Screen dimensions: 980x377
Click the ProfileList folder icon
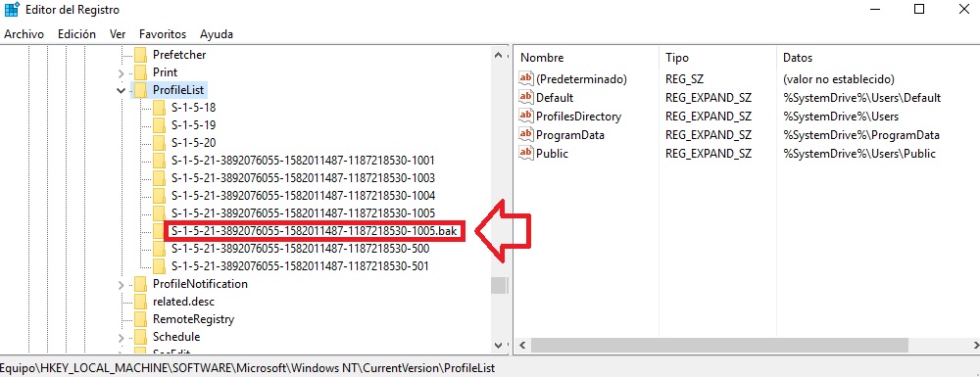point(140,90)
